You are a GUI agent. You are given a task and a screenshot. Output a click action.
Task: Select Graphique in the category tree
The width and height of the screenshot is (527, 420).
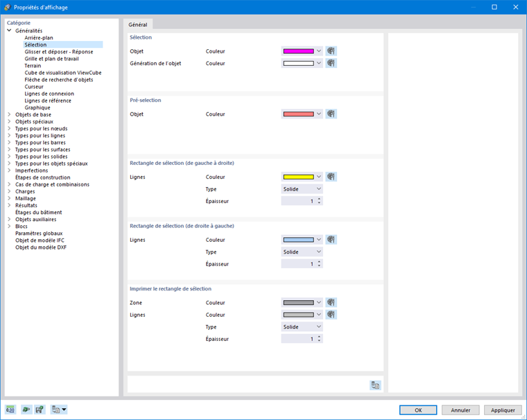pos(37,108)
